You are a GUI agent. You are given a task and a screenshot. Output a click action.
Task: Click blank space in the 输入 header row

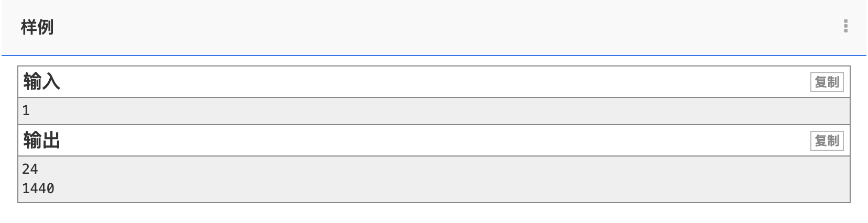(419, 82)
